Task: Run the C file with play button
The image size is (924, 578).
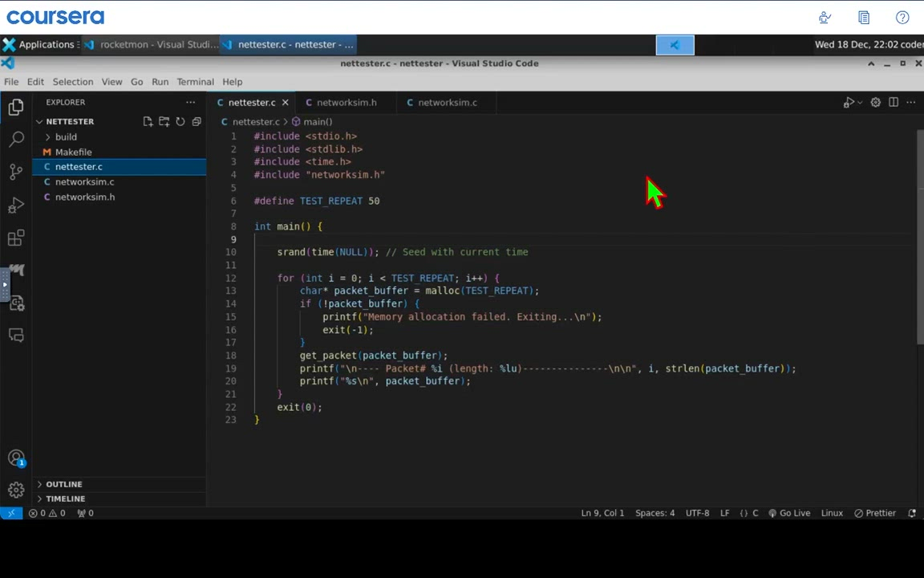Action: pos(849,103)
